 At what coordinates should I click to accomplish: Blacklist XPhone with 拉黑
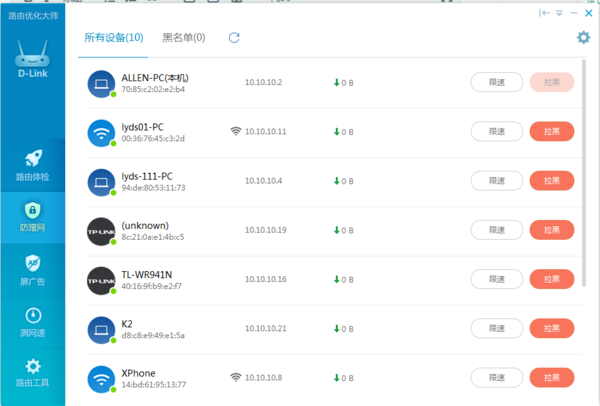[552, 378]
